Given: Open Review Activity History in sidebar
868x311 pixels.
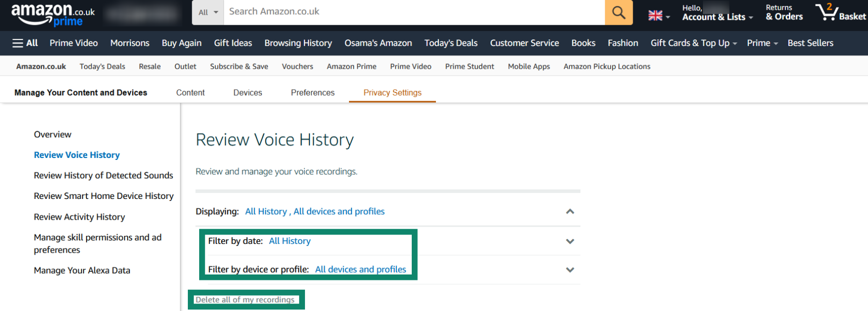Looking at the screenshot, I should 79,217.
